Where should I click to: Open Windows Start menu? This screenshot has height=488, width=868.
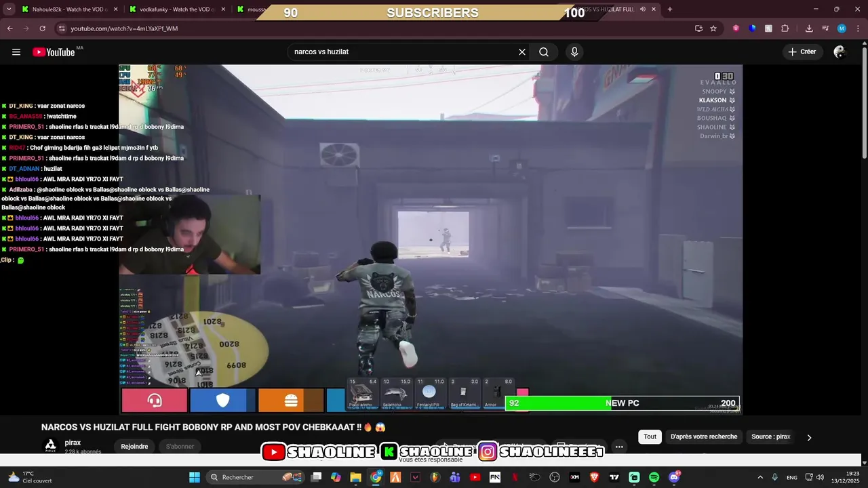(x=195, y=477)
